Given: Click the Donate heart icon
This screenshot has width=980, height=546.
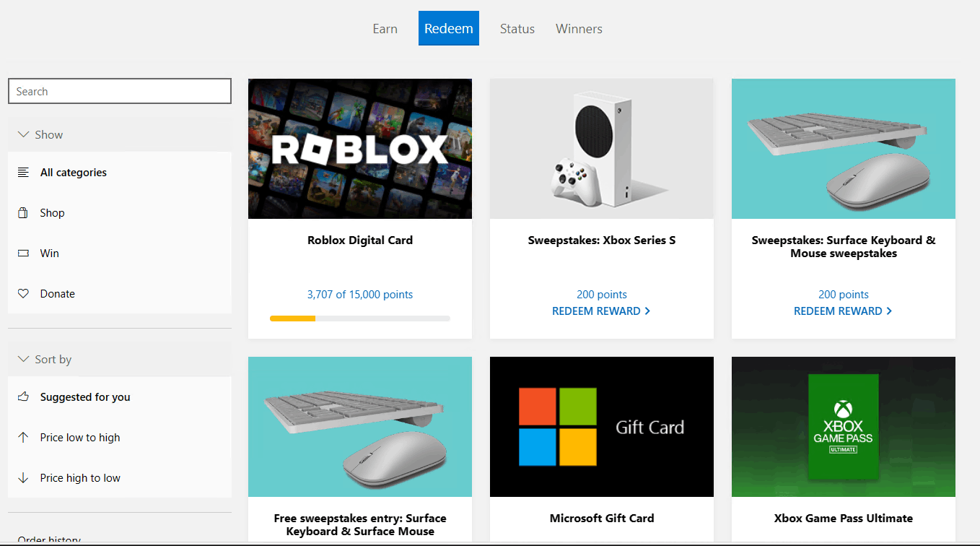Looking at the screenshot, I should pos(23,294).
